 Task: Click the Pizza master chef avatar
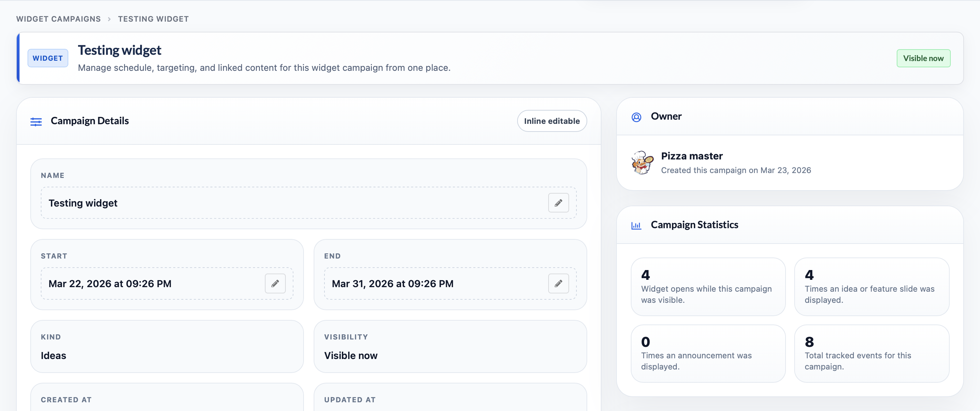point(642,163)
